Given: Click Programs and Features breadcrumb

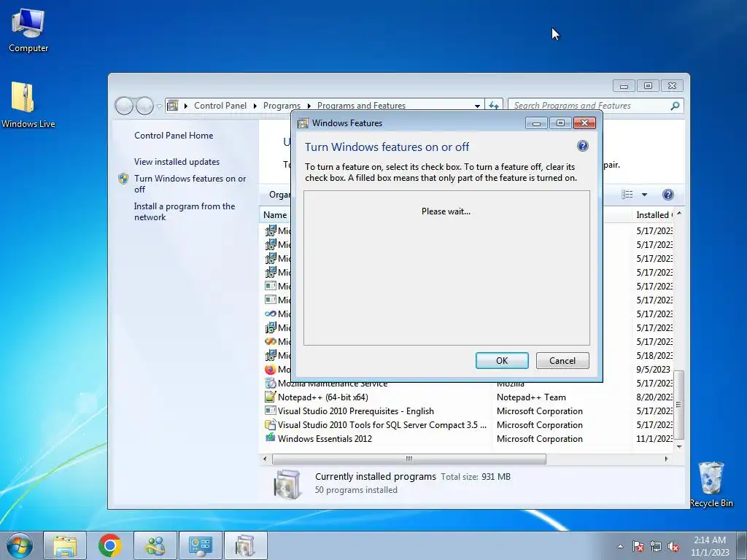Looking at the screenshot, I should [361, 106].
